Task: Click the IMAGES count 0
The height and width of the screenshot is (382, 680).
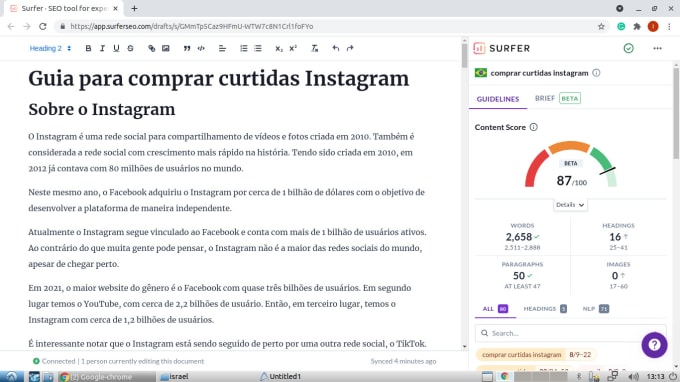Action: (615, 275)
